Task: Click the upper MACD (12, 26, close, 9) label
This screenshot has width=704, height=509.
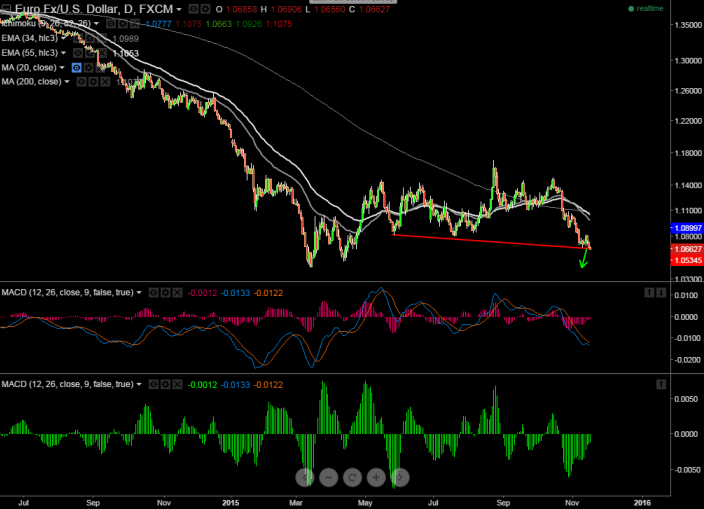Action: (x=67, y=293)
